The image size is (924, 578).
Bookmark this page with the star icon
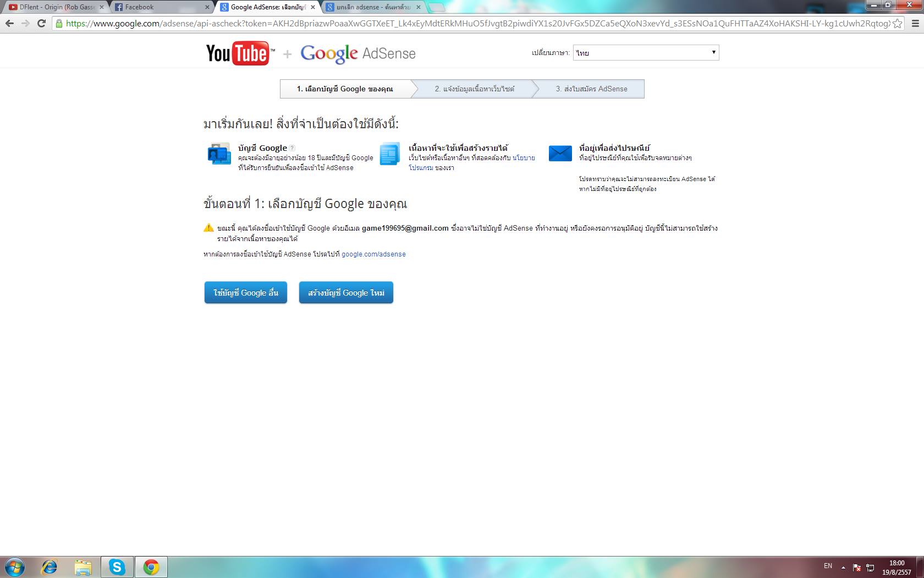(x=897, y=24)
